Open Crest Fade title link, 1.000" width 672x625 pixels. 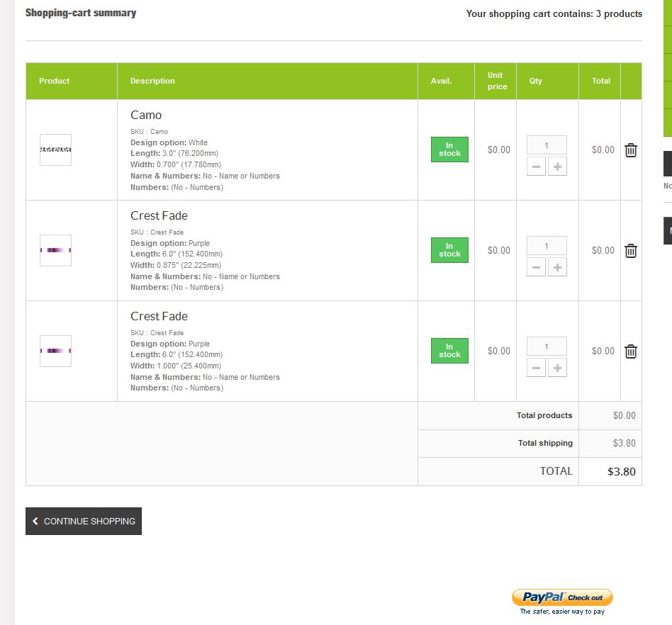[x=159, y=316]
